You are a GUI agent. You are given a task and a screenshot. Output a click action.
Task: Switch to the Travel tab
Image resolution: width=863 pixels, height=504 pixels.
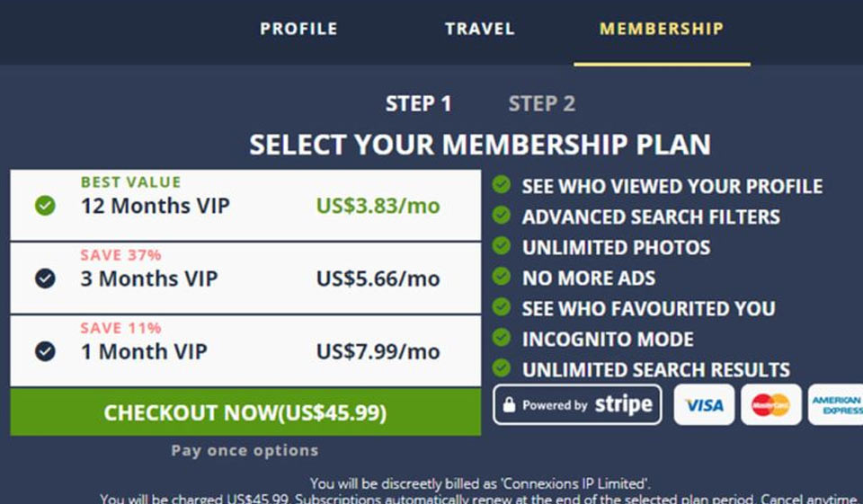(x=479, y=29)
